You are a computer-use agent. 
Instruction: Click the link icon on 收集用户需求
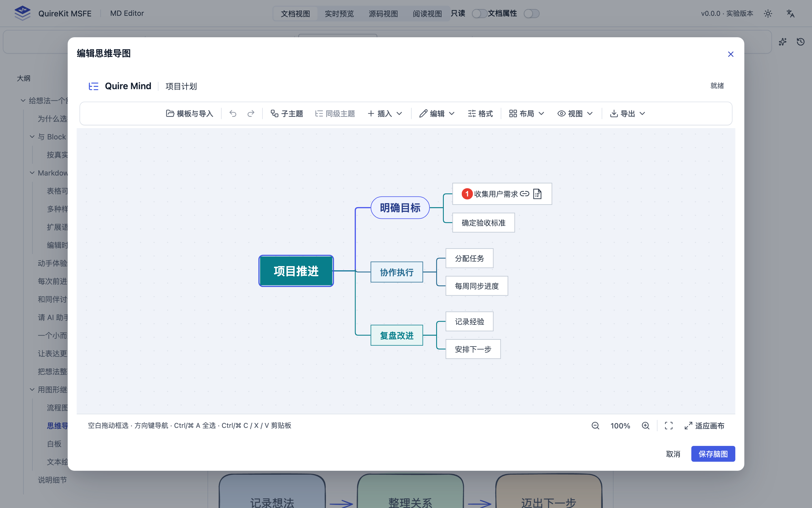(x=524, y=194)
